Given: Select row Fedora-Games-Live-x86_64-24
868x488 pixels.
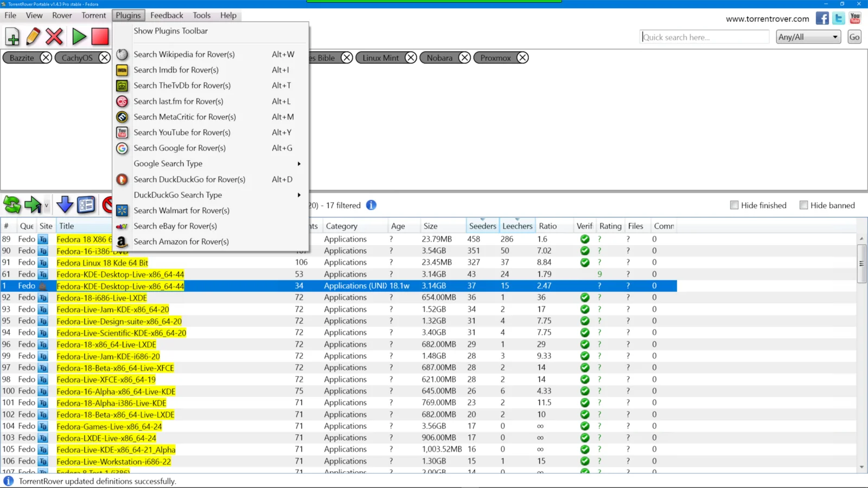Looking at the screenshot, I should tap(339, 426).
